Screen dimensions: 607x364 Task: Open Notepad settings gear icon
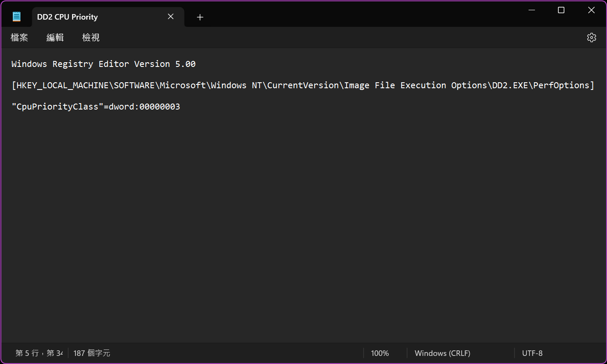[x=591, y=38]
